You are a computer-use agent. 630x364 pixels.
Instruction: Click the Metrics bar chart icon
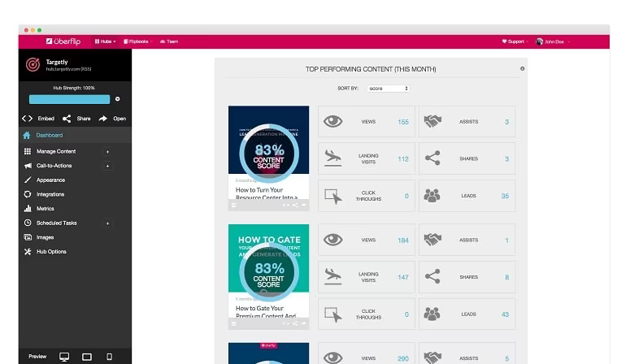pyautogui.click(x=28, y=209)
